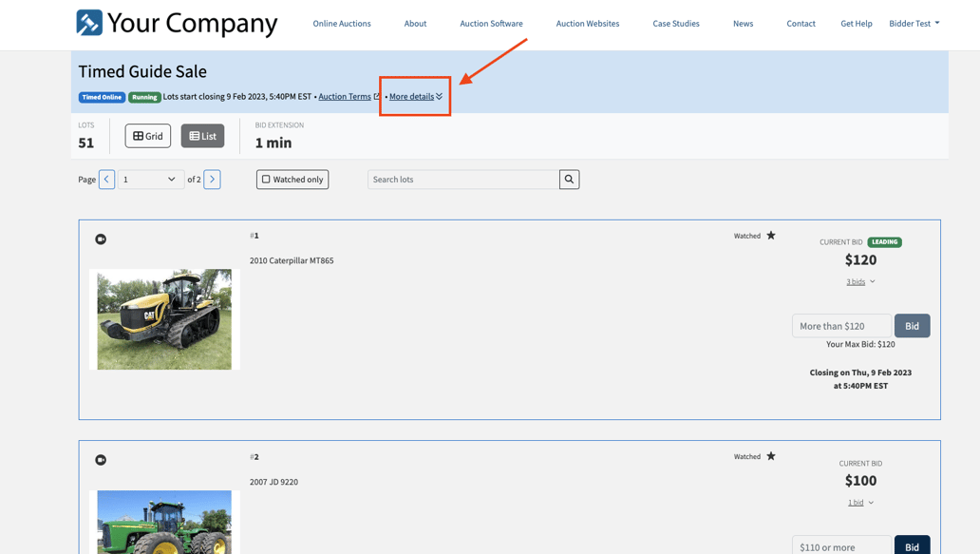Viewport: 980px width, 554px height.
Task: Unwatch lot #2 via its star
Action: click(772, 456)
